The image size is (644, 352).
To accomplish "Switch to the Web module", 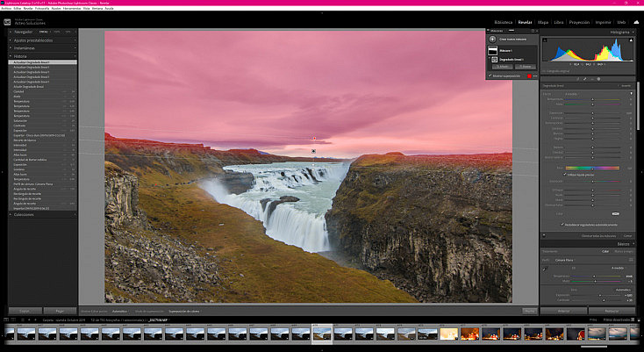I will click(x=621, y=22).
